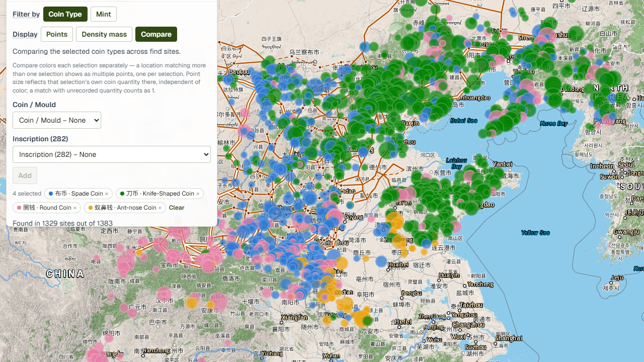The image size is (644, 362).
Task: Click the Xiangfan city label
Action: pos(294,317)
